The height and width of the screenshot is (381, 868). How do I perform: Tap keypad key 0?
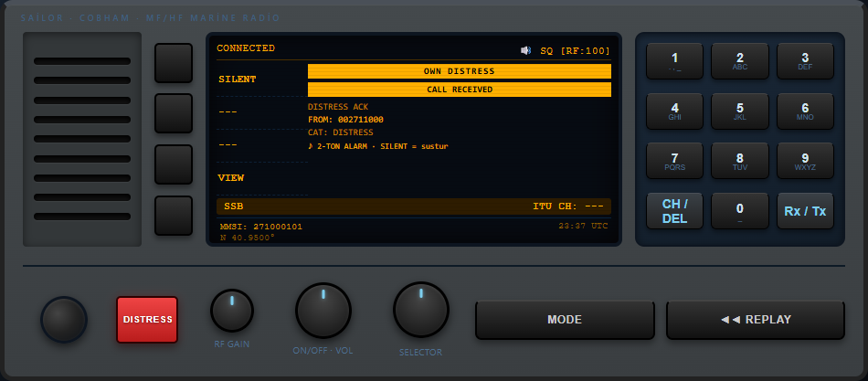(739, 211)
